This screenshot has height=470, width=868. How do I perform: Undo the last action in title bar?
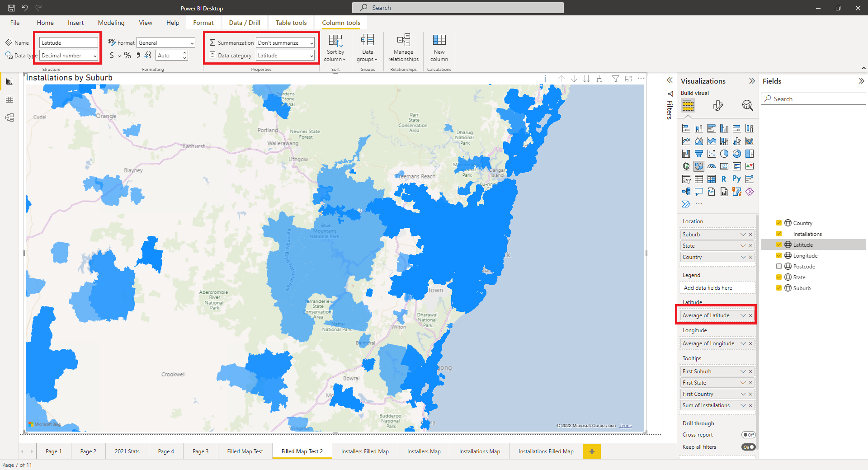click(25, 8)
